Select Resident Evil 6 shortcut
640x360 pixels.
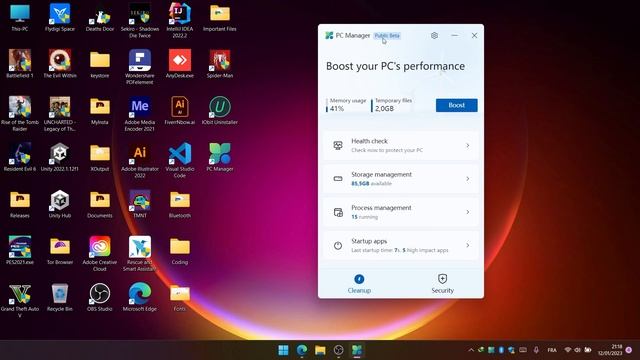[20, 157]
